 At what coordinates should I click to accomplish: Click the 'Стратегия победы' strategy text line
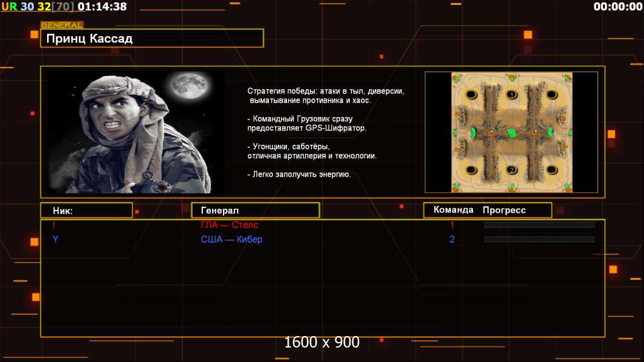(x=326, y=91)
